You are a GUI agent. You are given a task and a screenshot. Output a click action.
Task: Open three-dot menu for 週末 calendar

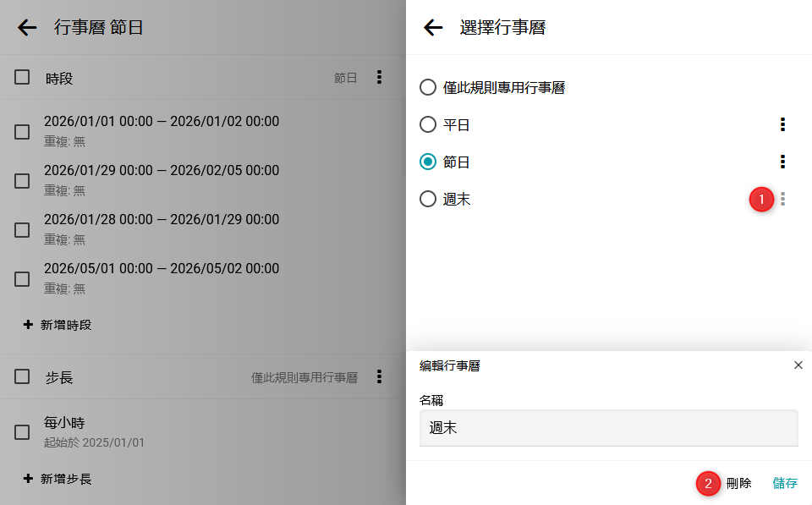tap(782, 199)
